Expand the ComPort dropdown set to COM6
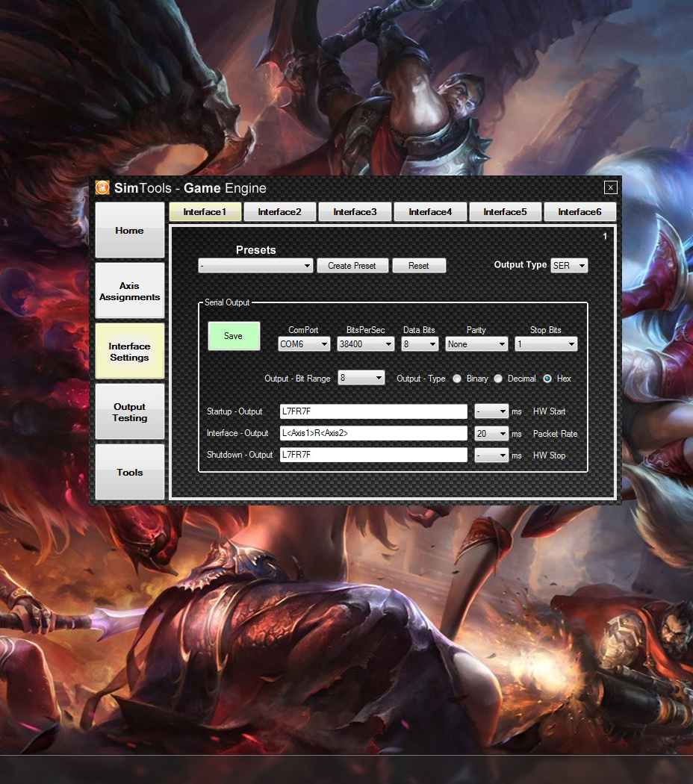Image resolution: width=693 pixels, height=784 pixels. click(304, 344)
